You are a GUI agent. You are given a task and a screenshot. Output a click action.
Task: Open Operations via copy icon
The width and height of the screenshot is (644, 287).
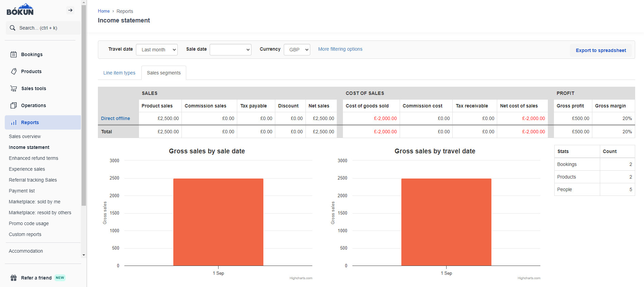pos(14,105)
